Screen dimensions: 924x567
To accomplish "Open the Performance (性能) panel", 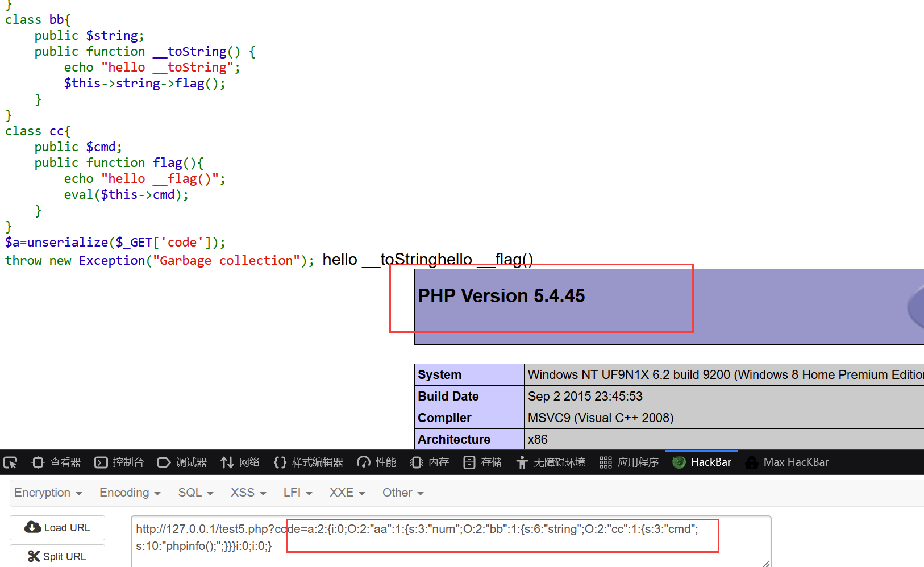I will pyautogui.click(x=377, y=462).
